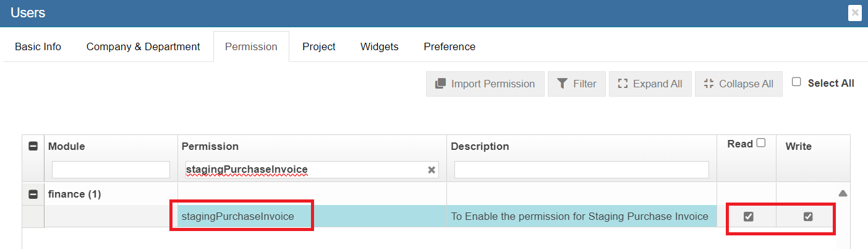868x249 pixels.
Task: Click the Module filter input field
Action: pos(111,170)
